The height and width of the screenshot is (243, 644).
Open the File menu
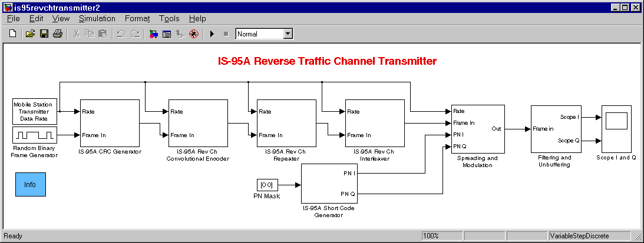coord(13,18)
